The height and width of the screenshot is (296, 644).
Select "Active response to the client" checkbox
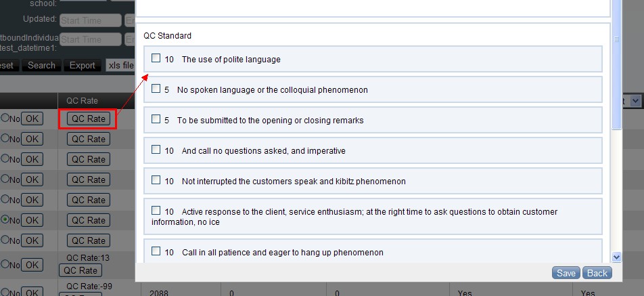click(156, 211)
